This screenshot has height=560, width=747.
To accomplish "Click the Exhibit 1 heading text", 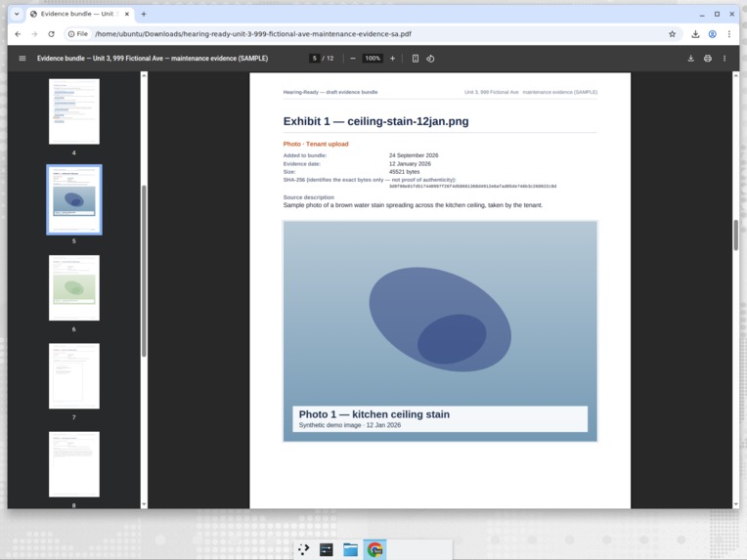I will point(375,121).
